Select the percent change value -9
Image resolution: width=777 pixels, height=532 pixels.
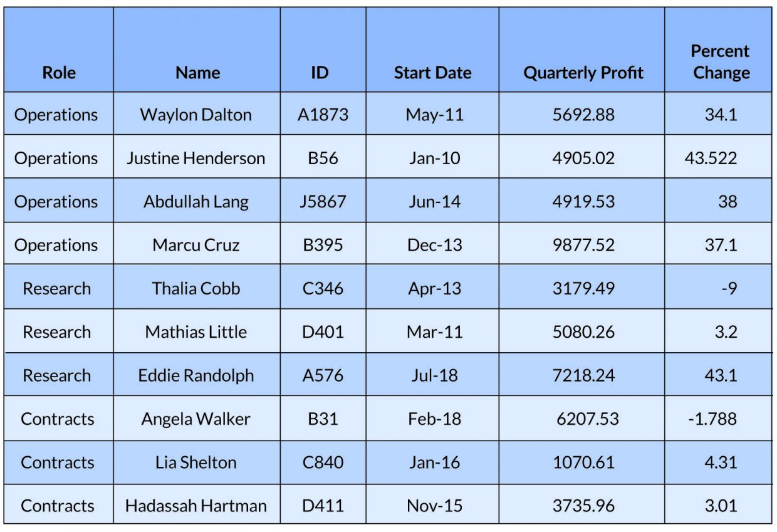point(718,288)
